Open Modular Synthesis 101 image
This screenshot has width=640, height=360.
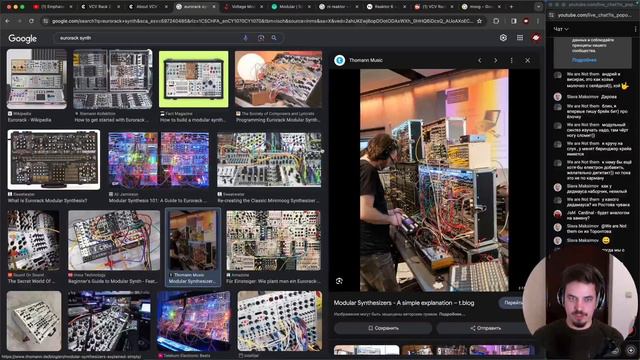point(158,160)
